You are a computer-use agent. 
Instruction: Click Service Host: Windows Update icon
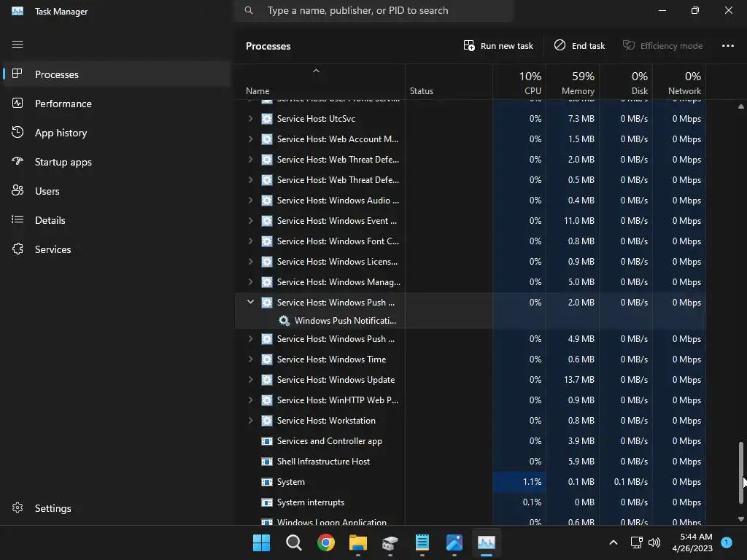[x=267, y=380]
